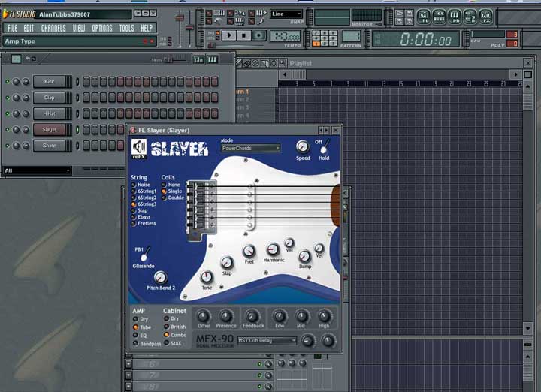Open the Piano Roll shortcut icon
Image resolution: width=541 pixels, height=392 pixels.
455,17
